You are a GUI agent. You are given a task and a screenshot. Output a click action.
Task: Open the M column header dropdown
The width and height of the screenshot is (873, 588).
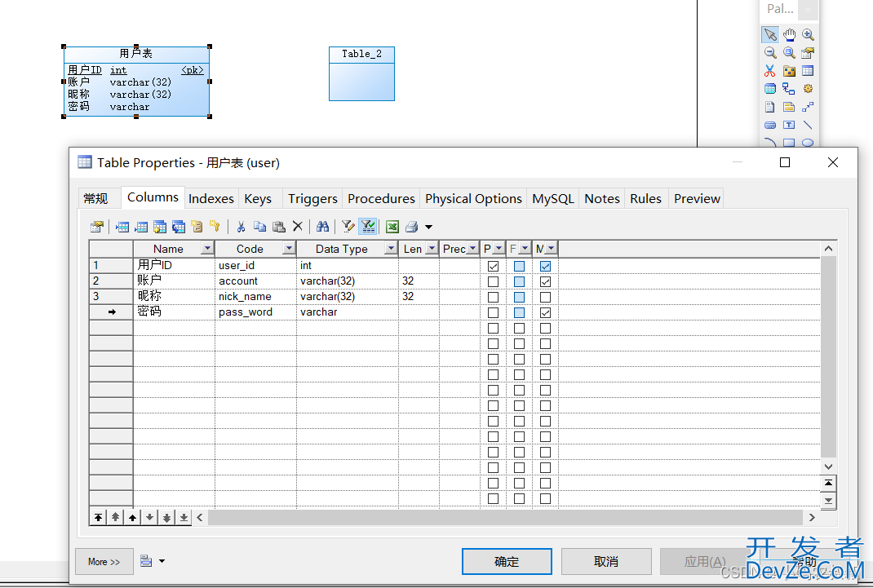click(x=551, y=249)
